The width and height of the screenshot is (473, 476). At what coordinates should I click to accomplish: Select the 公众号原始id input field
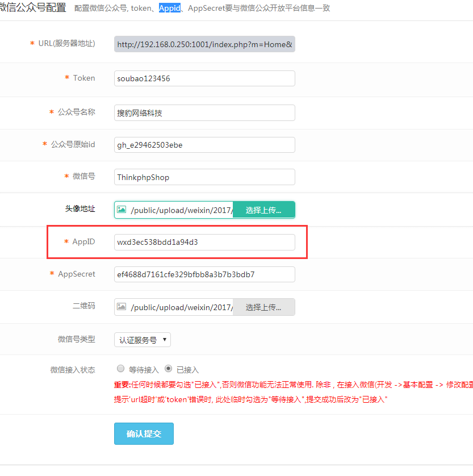[204, 145]
